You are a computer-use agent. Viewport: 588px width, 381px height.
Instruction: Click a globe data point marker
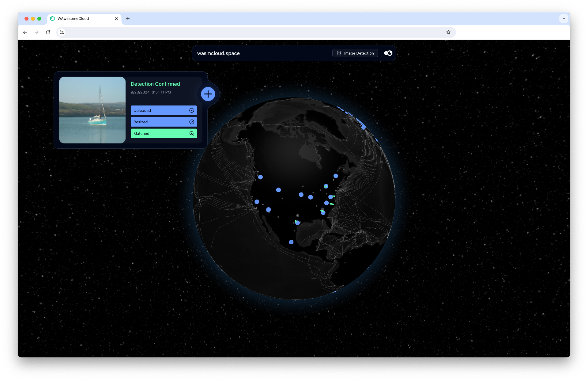click(279, 190)
